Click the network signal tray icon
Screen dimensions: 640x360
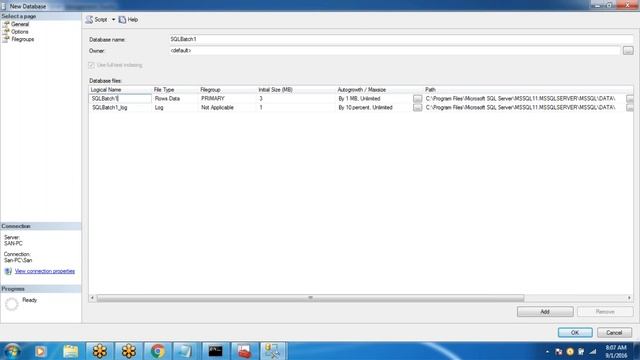tap(593, 351)
